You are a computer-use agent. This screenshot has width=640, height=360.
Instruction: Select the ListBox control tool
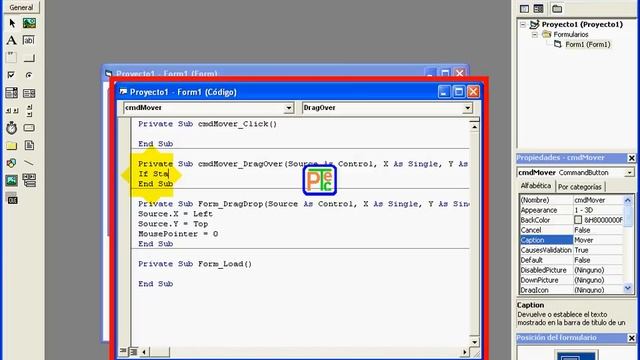[29, 93]
